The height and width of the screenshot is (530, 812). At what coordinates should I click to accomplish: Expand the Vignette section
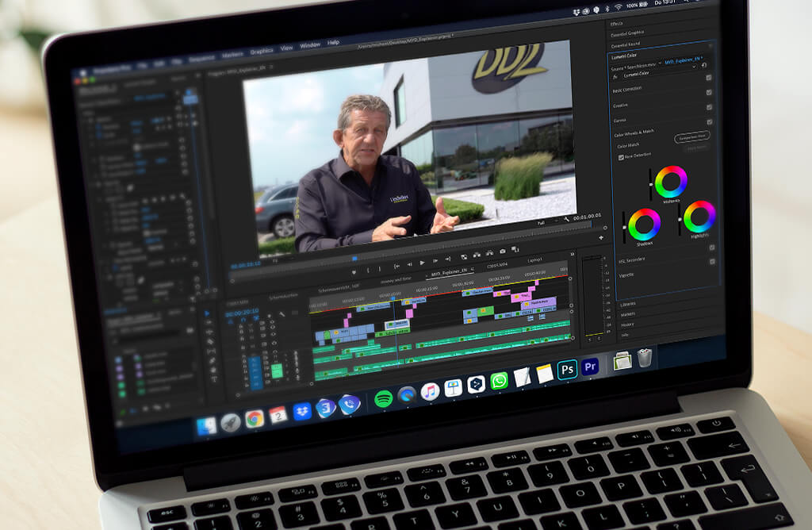[626, 275]
